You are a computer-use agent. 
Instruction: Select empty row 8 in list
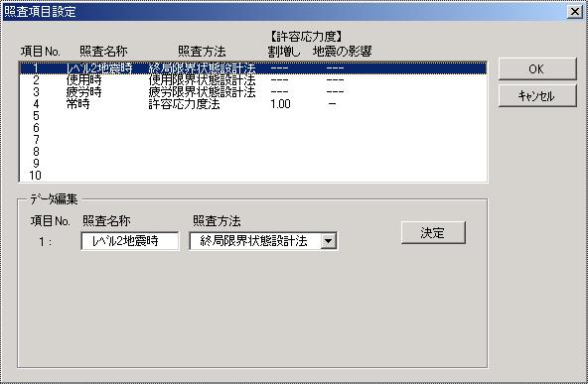pyautogui.click(x=253, y=152)
